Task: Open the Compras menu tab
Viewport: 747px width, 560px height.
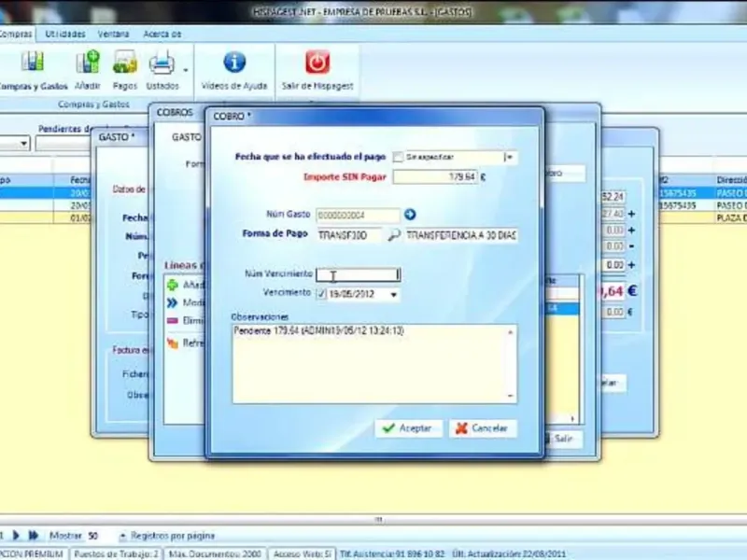Action: point(16,34)
